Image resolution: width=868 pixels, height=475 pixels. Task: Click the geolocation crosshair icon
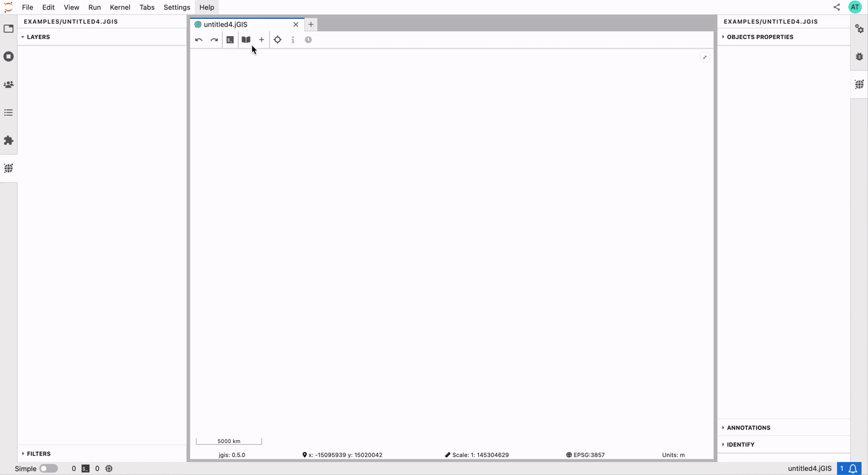click(278, 40)
